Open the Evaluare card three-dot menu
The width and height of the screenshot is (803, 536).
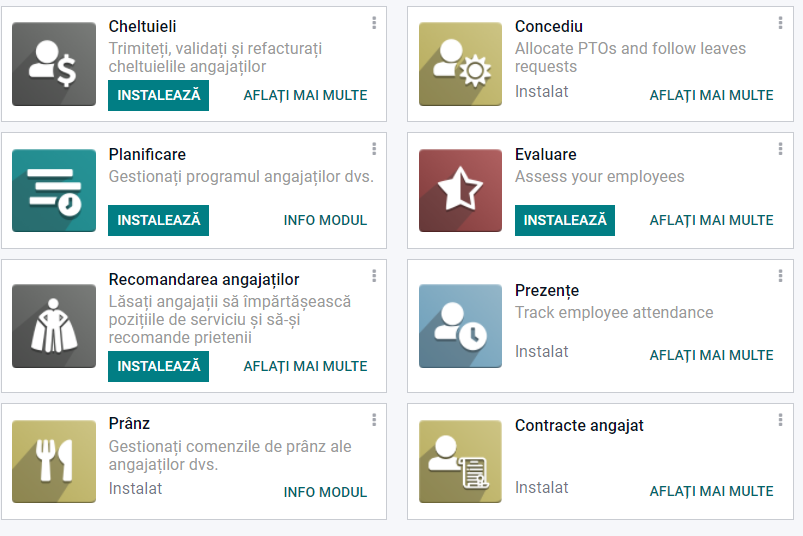coord(780,149)
